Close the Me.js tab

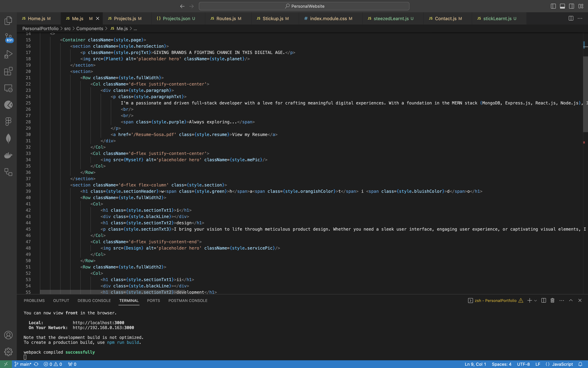tap(97, 19)
